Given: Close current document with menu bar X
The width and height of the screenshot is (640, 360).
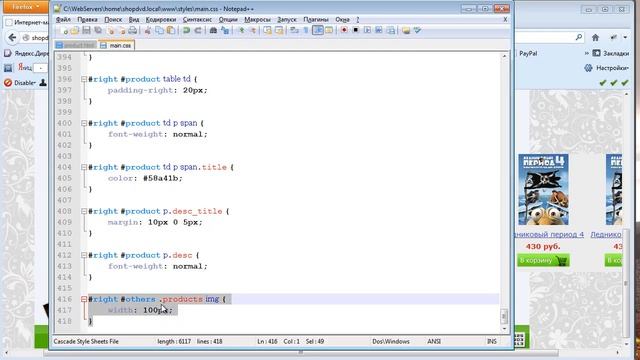Looking at the screenshot, I should point(505,19).
